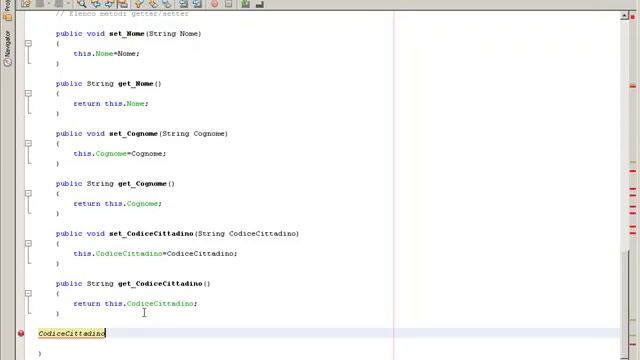This screenshot has width=640, height=360.
Task: Open the Navigator side tab
Action: coord(7,48)
